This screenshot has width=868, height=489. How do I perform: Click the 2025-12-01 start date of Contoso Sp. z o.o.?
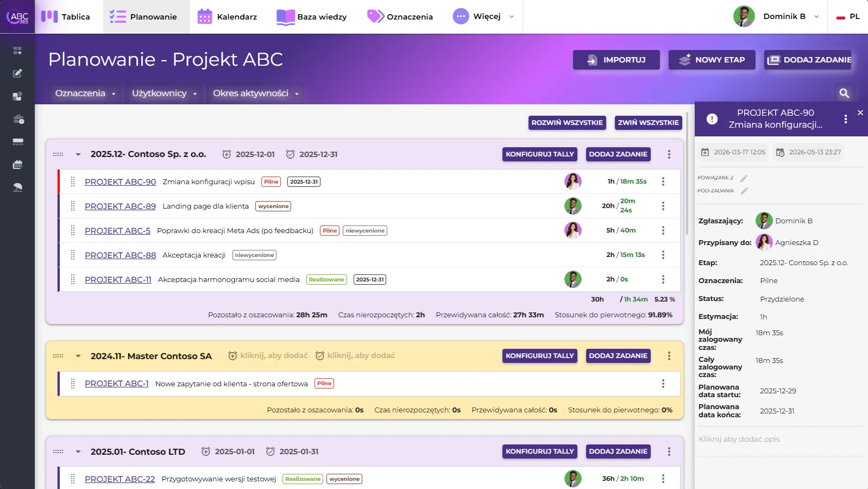255,154
